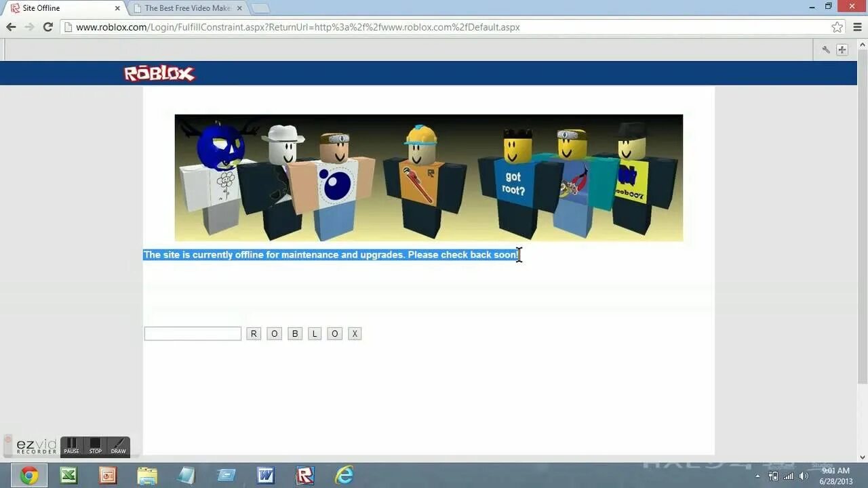
Task: Click the Roblox logo in the header
Action: coord(159,73)
